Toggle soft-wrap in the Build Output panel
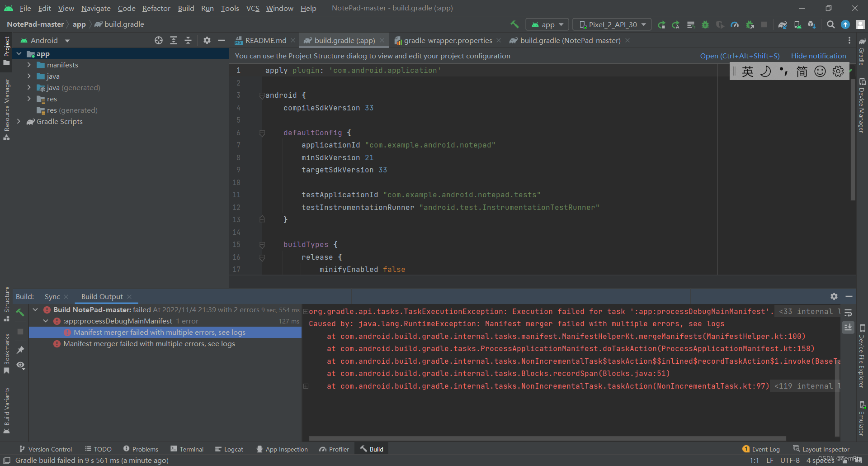This screenshot has height=466, width=868. point(849,312)
